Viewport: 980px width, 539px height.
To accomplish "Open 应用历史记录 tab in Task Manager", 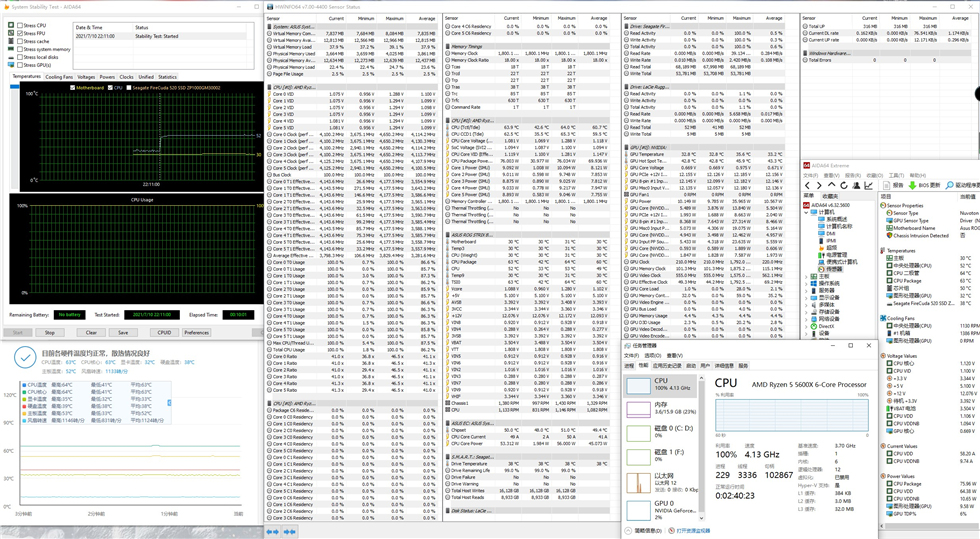I will 668,366.
